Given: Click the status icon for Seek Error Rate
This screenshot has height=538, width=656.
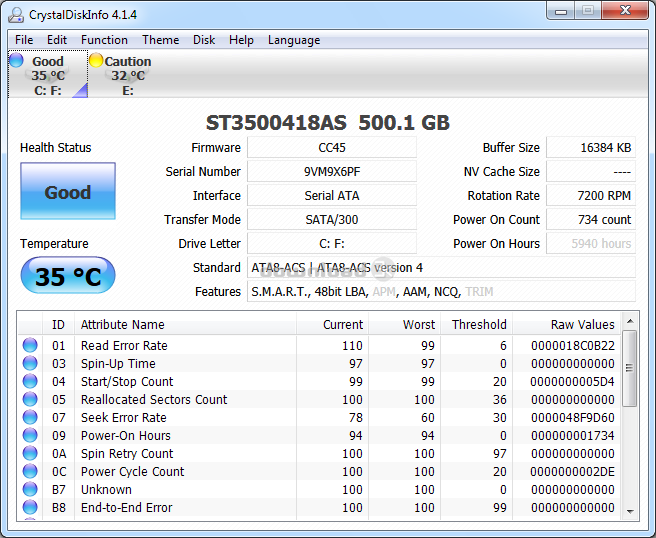Looking at the screenshot, I should (30, 417).
